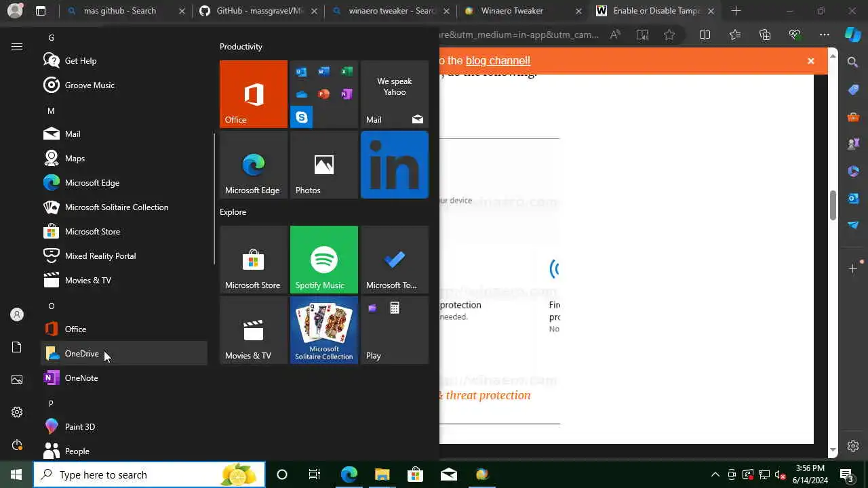868x488 pixels.
Task: Add page to favorites with star icon
Action: pos(669,35)
